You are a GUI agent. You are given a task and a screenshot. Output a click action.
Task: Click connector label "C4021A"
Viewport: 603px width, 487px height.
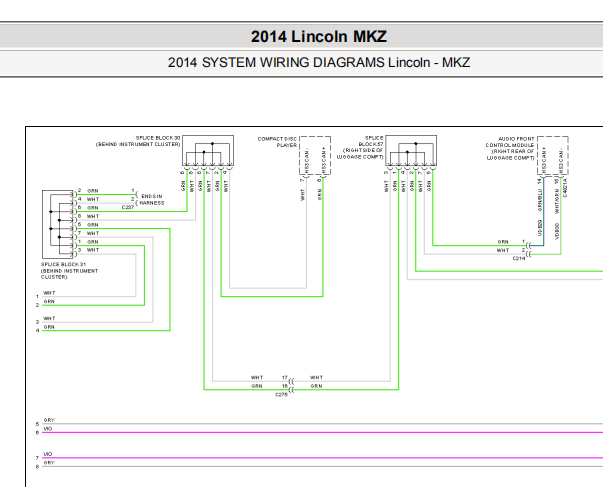click(x=565, y=187)
